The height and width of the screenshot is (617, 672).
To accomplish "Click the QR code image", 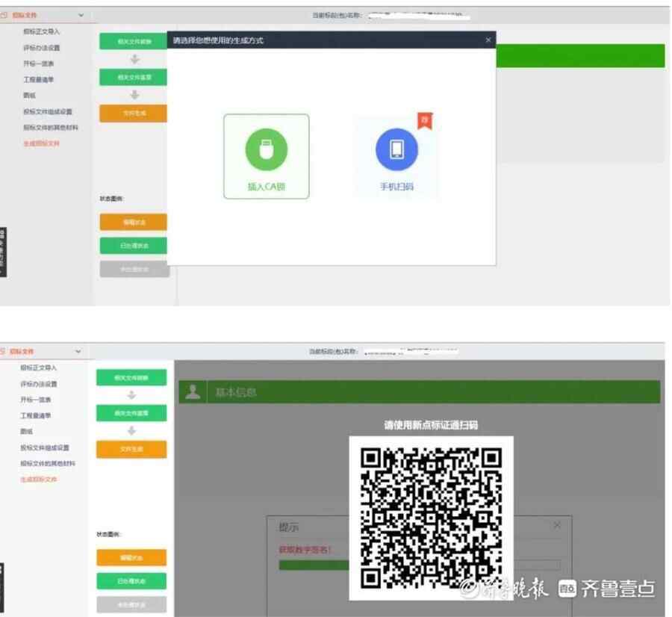I will [x=431, y=518].
